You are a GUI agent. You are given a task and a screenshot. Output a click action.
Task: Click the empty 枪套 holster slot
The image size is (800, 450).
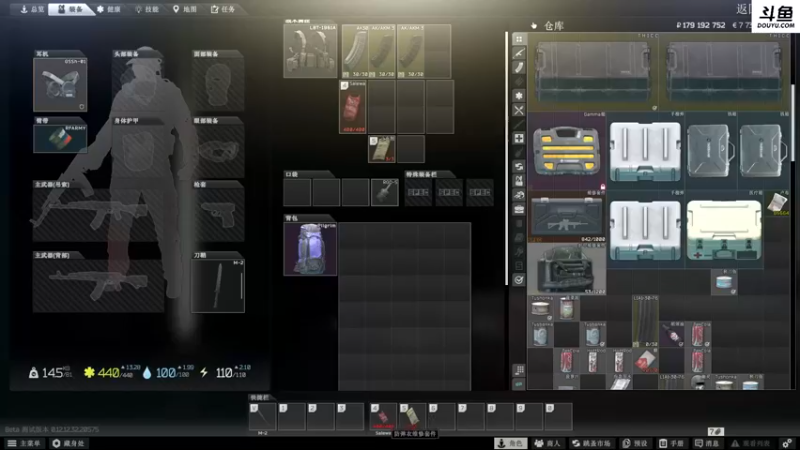click(218, 215)
